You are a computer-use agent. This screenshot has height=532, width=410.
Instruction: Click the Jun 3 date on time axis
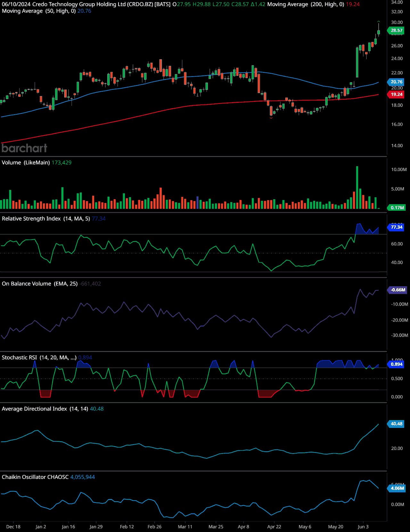tap(363, 527)
